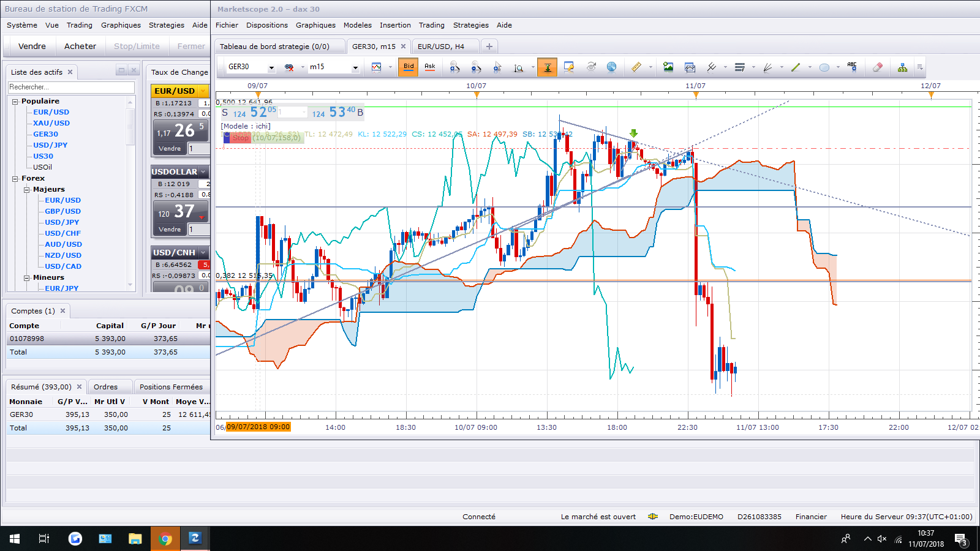This screenshot has height=551, width=980.
Task: Open File Explorer from the taskbar
Action: pyautogui.click(x=135, y=539)
